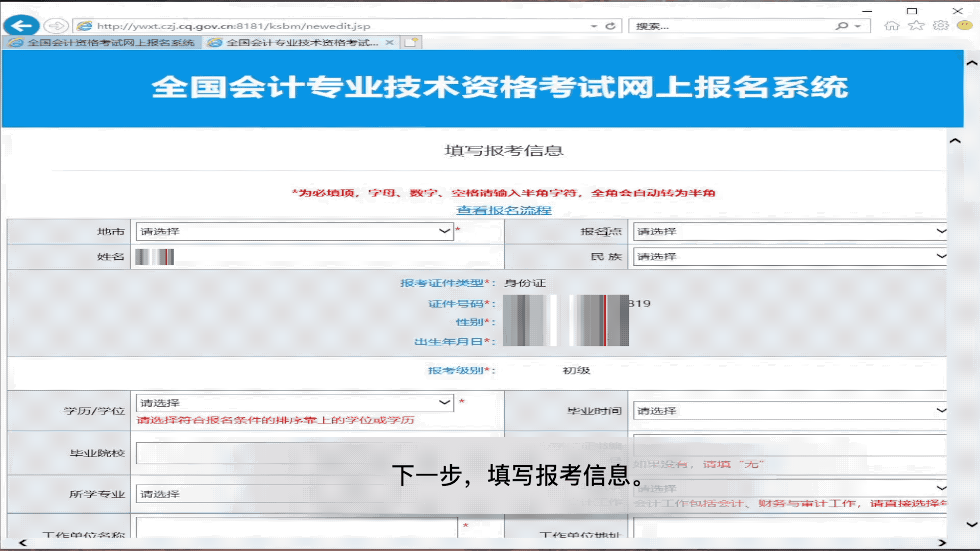
Task: Click the Home icon
Action: tap(893, 25)
